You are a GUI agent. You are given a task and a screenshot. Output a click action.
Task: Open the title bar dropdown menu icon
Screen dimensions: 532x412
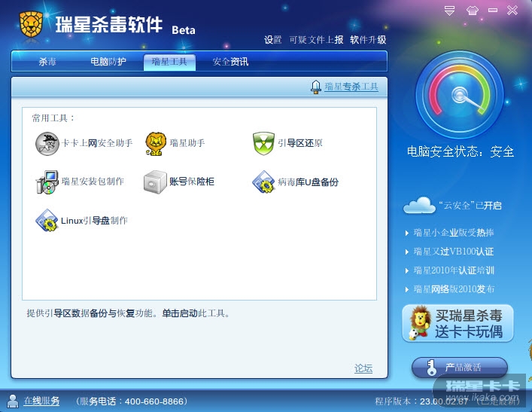pyautogui.click(x=449, y=11)
